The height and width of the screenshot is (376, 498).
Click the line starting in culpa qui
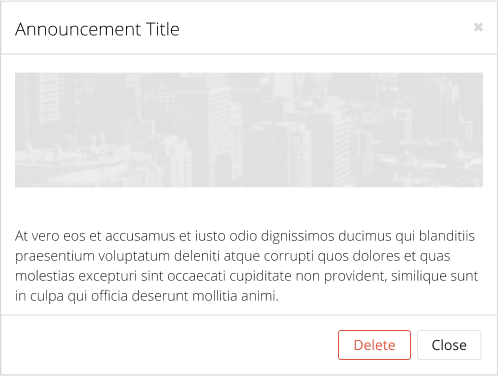tap(147, 296)
